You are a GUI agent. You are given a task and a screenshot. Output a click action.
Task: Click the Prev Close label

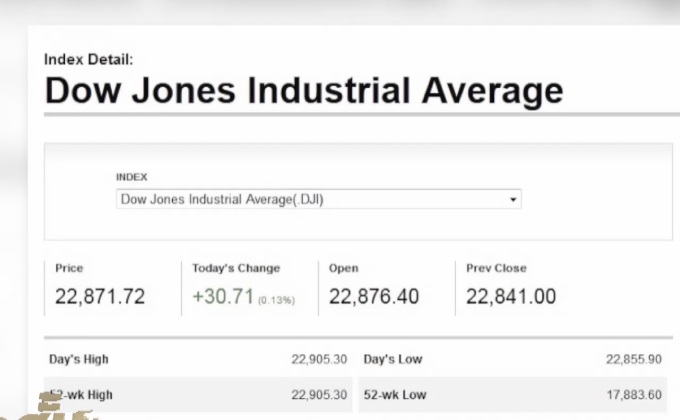coord(496,268)
